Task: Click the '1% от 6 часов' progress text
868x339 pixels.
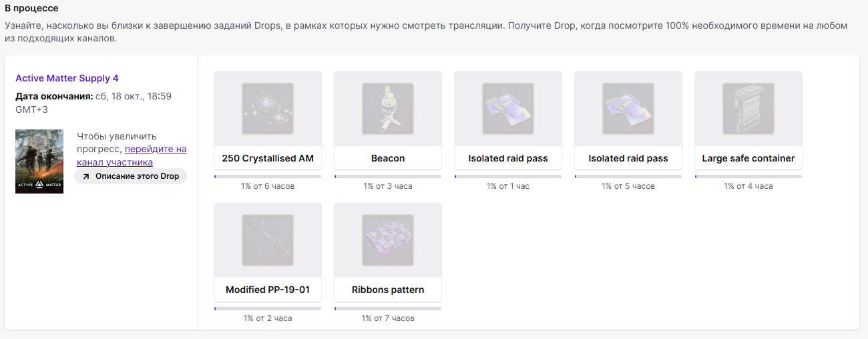Action: coord(268,186)
